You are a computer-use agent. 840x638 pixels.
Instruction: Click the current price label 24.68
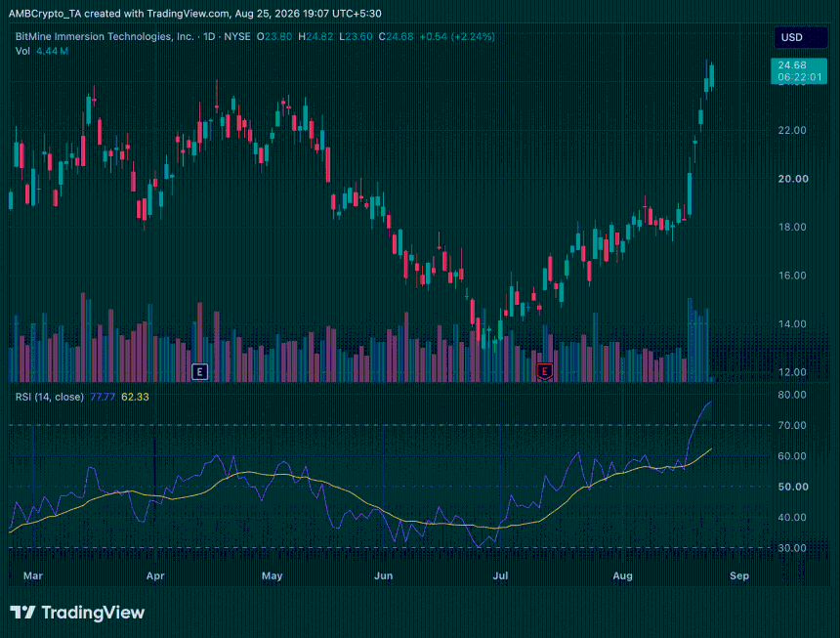click(799, 70)
